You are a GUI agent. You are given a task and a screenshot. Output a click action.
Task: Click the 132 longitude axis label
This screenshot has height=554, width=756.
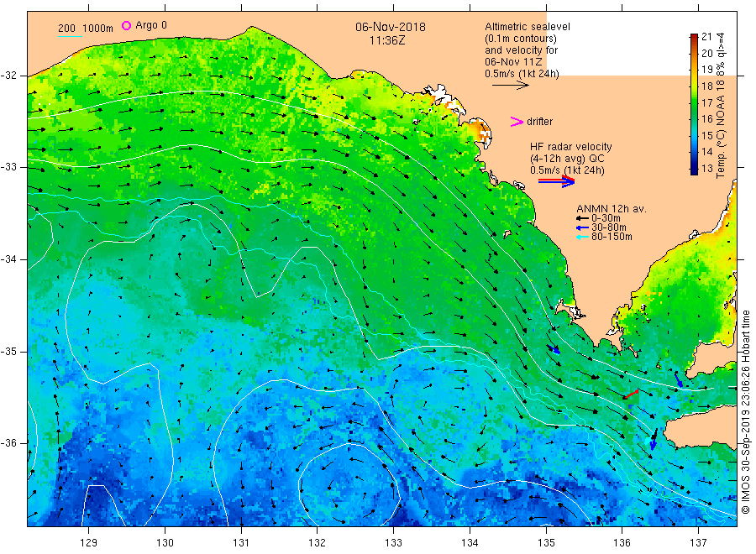[x=318, y=543]
